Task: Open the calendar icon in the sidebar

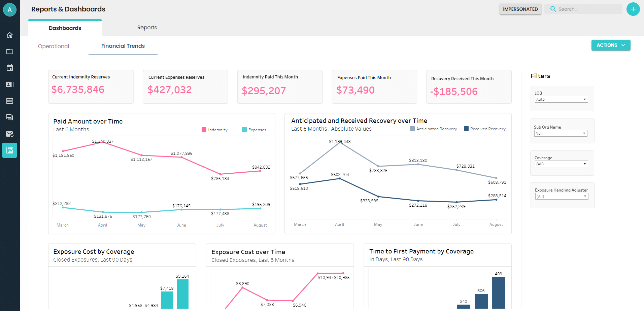Action: (x=10, y=68)
